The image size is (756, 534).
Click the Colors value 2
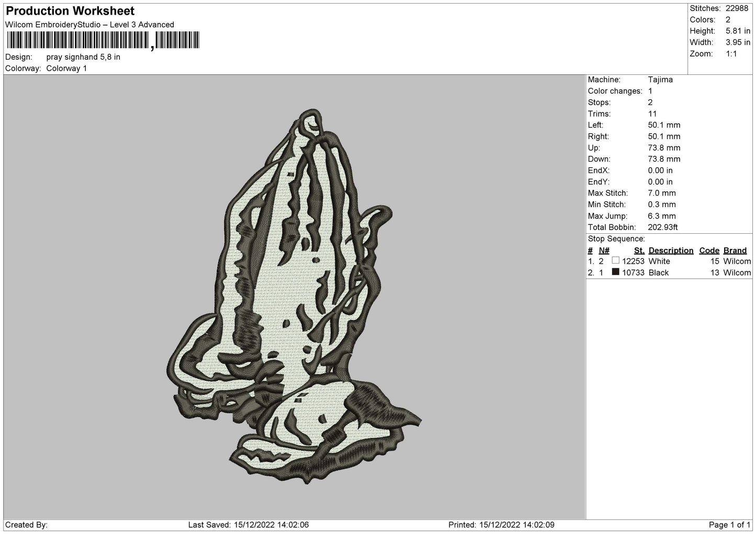pos(728,20)
